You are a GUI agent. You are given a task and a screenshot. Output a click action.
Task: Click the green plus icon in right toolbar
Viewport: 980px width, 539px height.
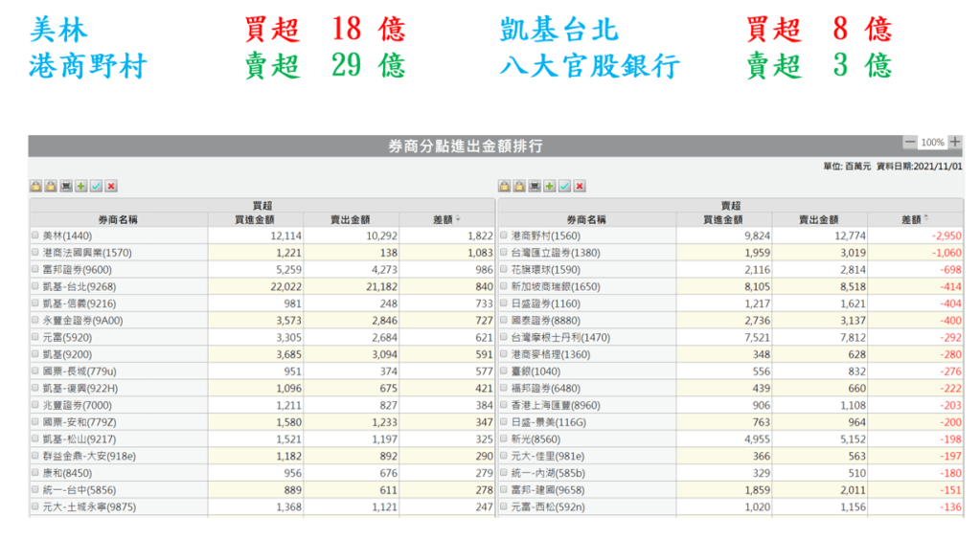[549, 186]
